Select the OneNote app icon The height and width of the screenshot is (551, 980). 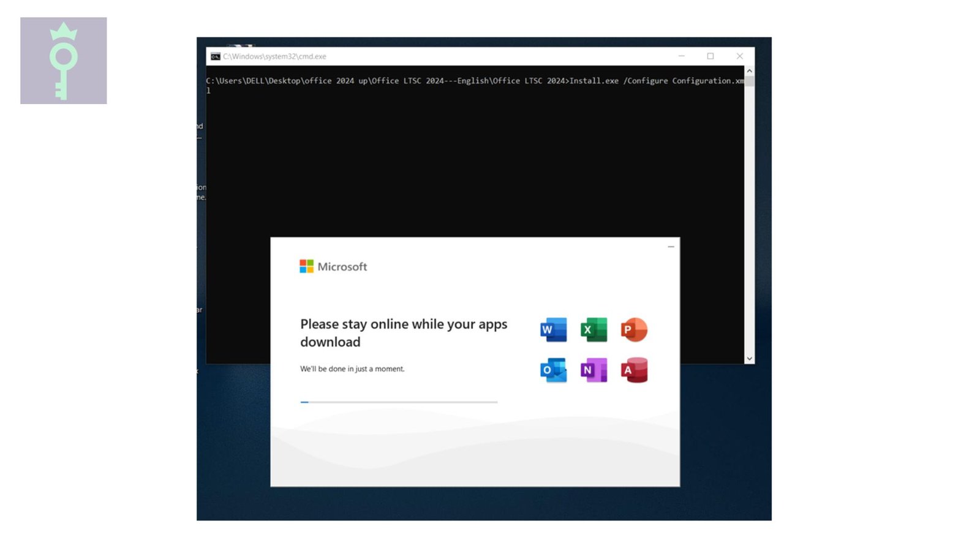click(593, 370)
